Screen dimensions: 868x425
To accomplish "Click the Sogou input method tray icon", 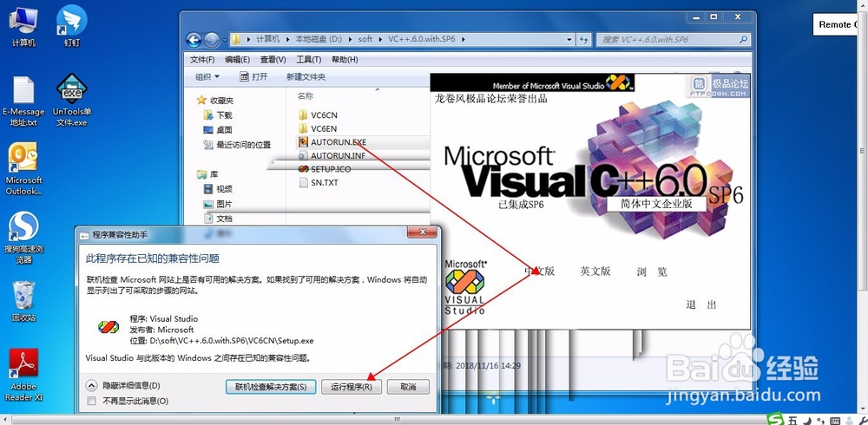I will tap(777, 419).
